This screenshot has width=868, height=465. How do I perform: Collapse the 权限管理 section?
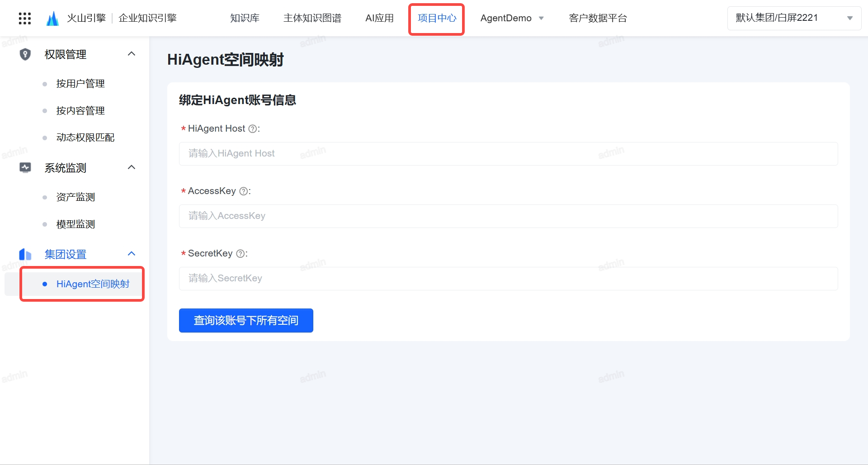[132, 54]
